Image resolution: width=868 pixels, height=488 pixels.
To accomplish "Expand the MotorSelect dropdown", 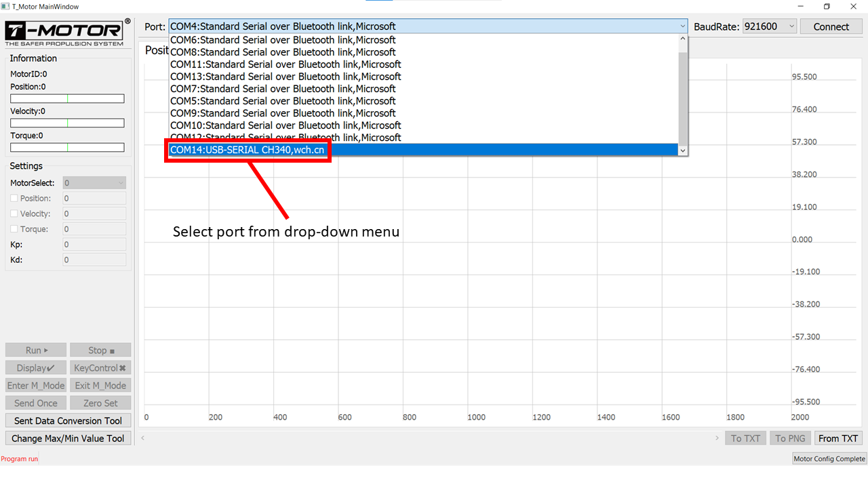I will coord(94,183).
